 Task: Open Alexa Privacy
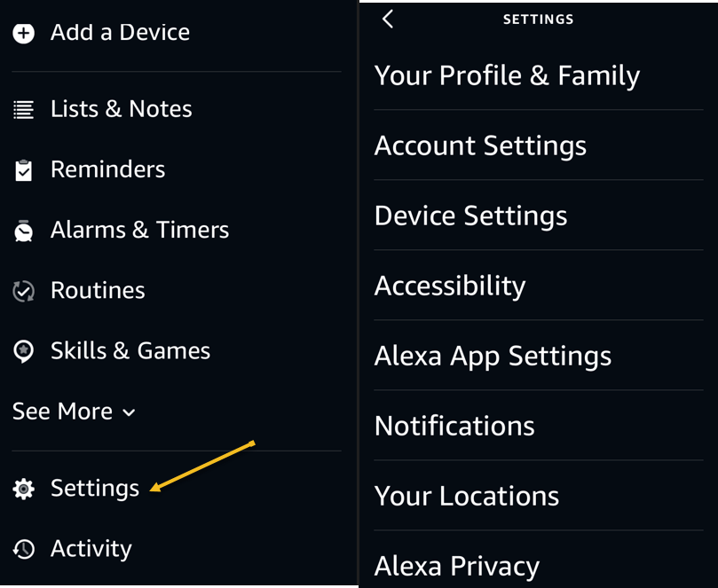click(x=457, y=566)
